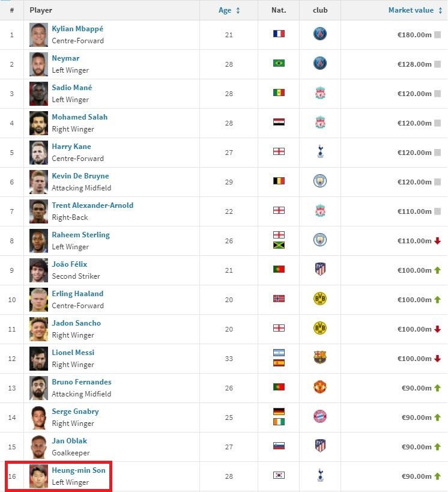Viewport: 448px width, 492px height.
Task: Click Heung-min Son's name link
Action: [x=79, y=470]
